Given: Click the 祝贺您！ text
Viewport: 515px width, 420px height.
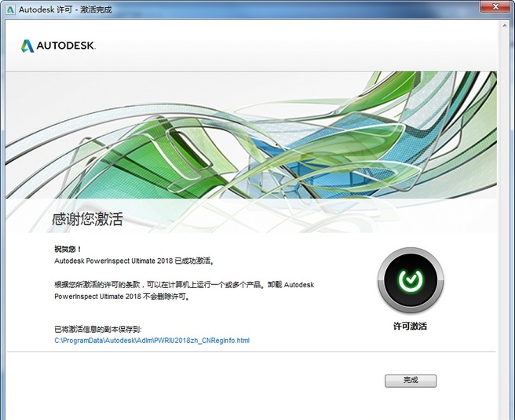Looking at the screenshot, I should click(x=68, y=249).
